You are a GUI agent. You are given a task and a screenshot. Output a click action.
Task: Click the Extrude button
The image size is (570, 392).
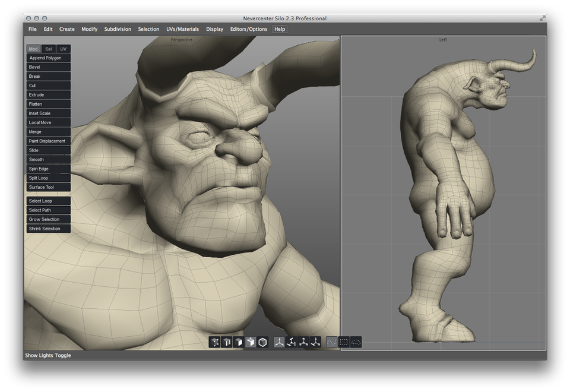[49, 95]
